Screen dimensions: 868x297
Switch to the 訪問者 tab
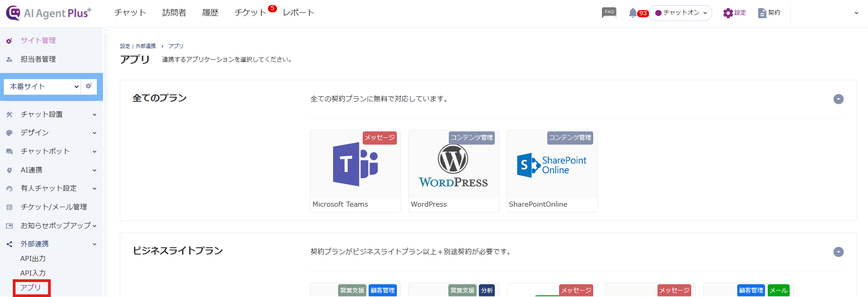[174, 13]
